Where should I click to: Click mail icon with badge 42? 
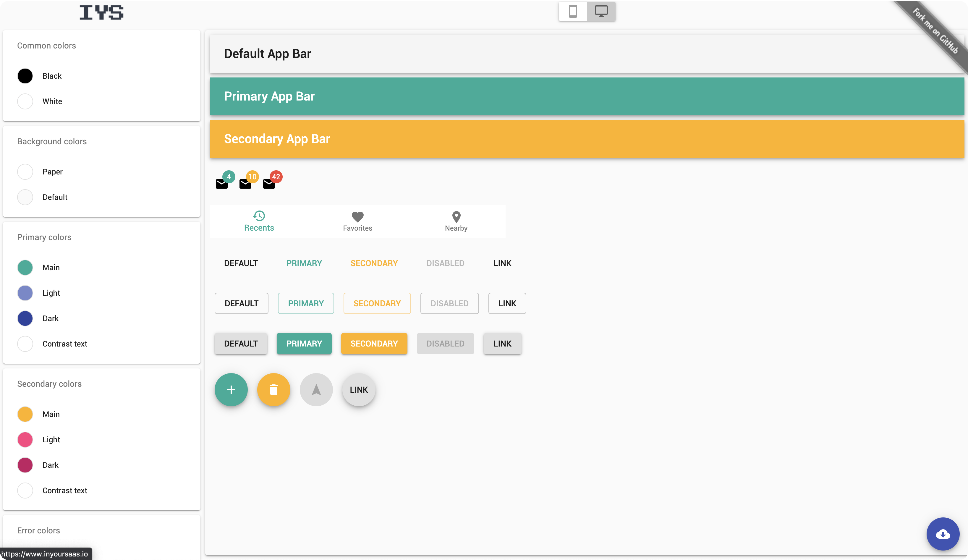(x=269, y=184)
